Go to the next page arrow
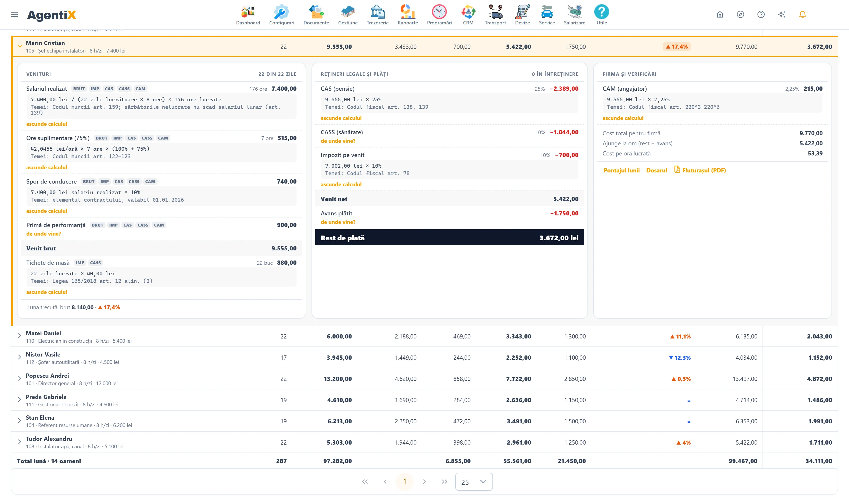849x504 pixels. 424,481
